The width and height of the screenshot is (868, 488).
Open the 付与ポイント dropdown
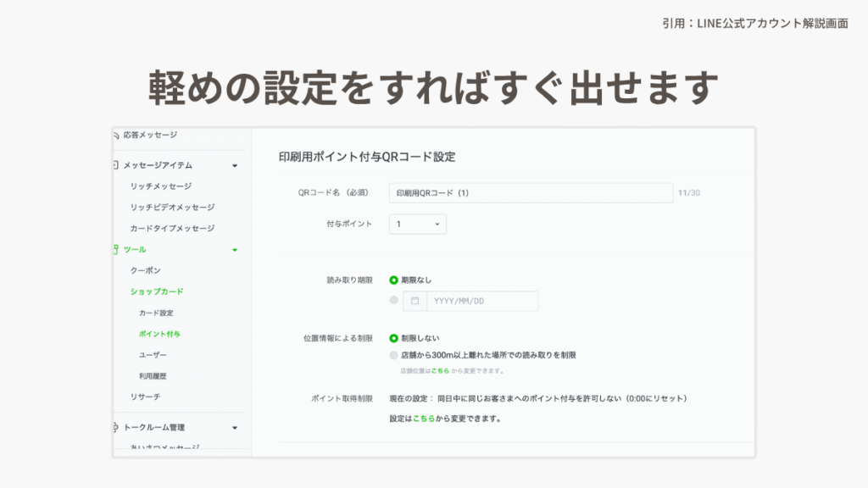point(418,225)
